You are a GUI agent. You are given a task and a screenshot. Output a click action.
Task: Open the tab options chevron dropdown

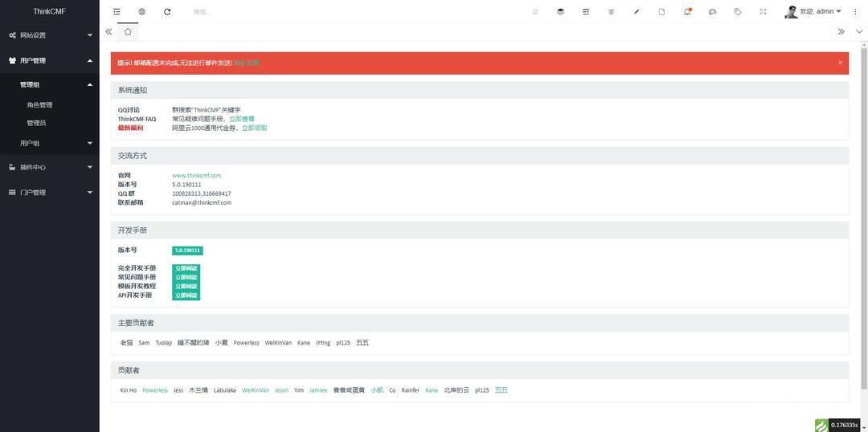[859, 31]
